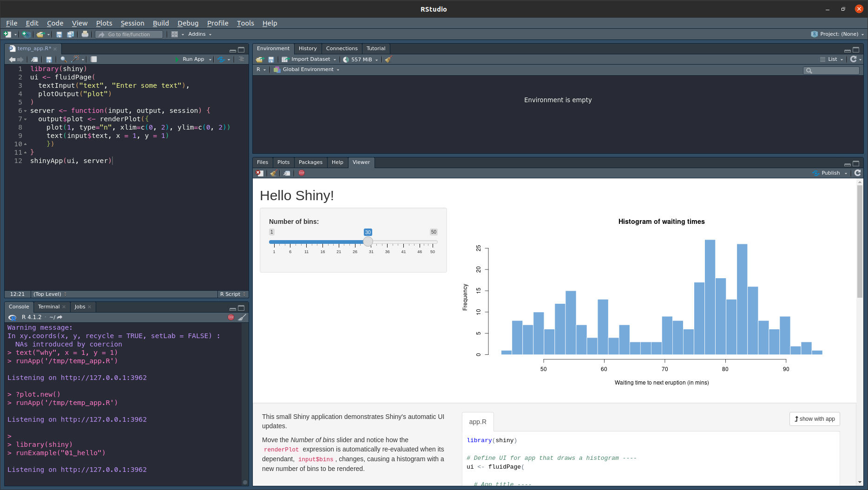Clear the console with the broom icon
Screen dimensions: 868x490
[242, 317]
